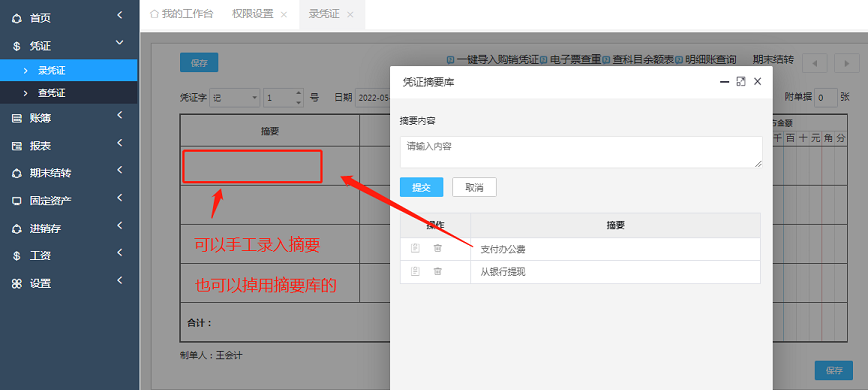Click the 报表 report icon in sidebar

click(x=17, y=146)
